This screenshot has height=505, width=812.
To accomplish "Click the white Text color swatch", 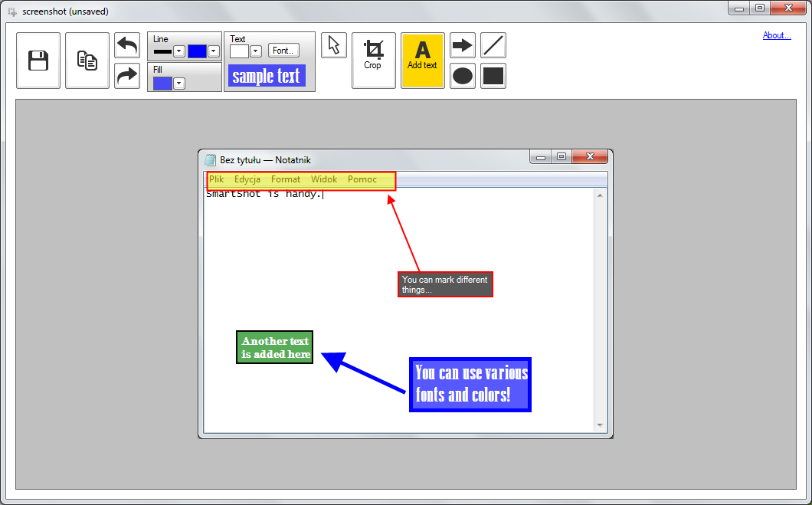I will pos(239,51).
